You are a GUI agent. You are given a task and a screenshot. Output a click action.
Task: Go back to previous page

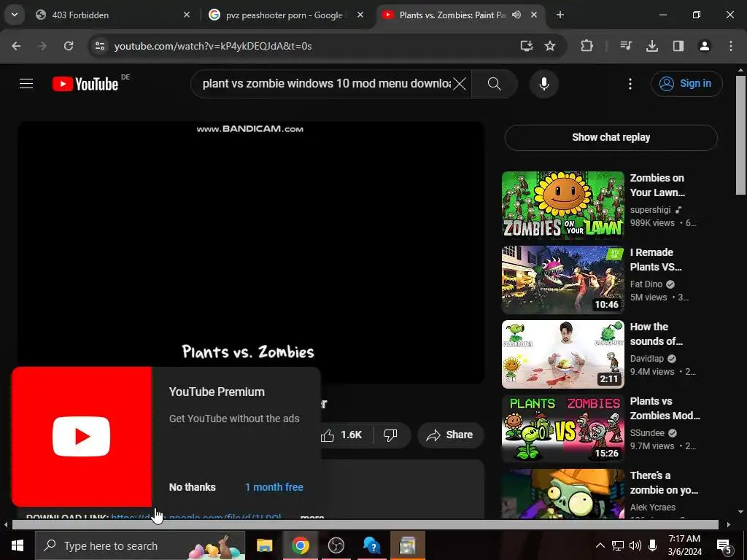click(x=16, y=46)
